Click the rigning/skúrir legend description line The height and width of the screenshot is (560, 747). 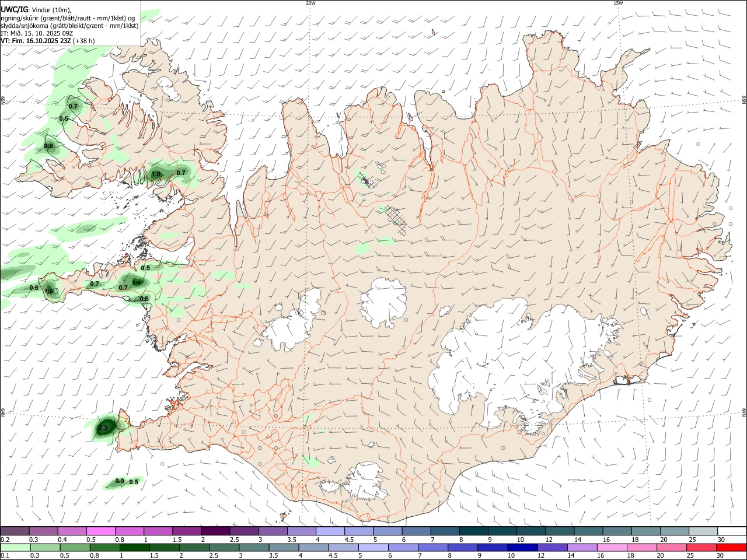point(68,18)
